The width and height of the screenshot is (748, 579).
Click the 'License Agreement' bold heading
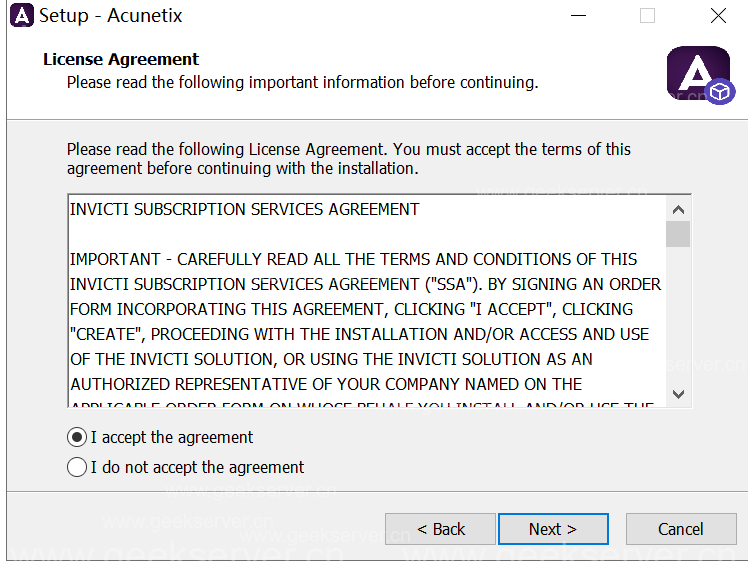tap(121, 59)
